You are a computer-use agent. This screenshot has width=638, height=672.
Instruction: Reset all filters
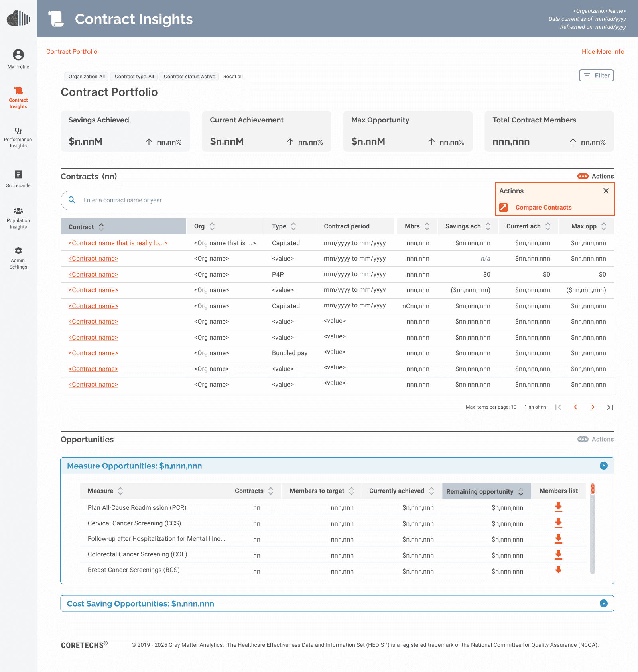233,77
